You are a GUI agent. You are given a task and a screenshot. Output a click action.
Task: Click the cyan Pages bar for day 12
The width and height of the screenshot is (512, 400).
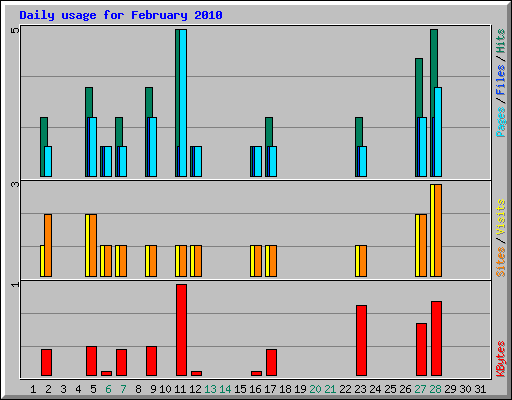click(198, 161)
